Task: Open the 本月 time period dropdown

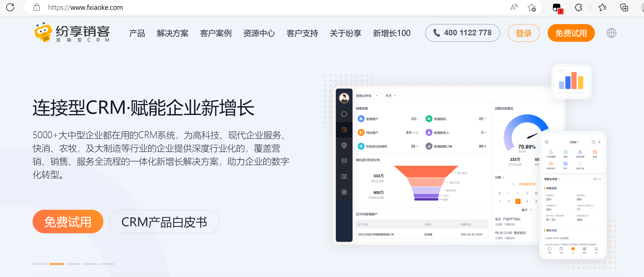Action: [x=390, y=96]
